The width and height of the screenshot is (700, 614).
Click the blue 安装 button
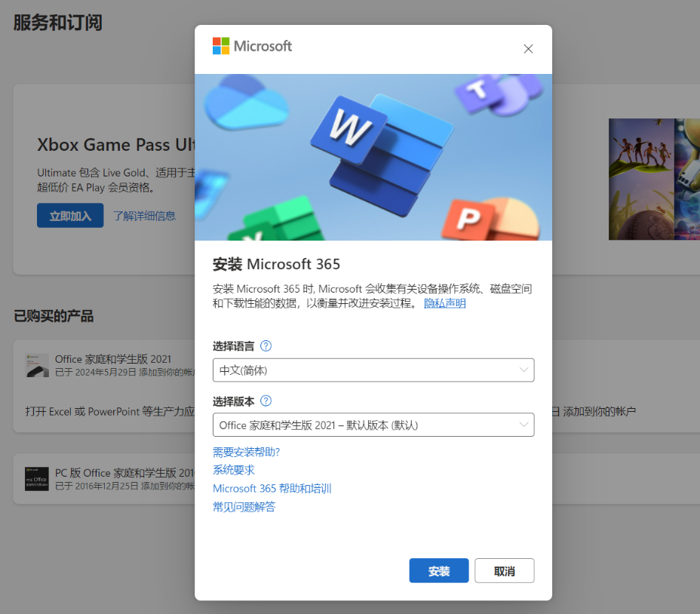tap(439, 571)
